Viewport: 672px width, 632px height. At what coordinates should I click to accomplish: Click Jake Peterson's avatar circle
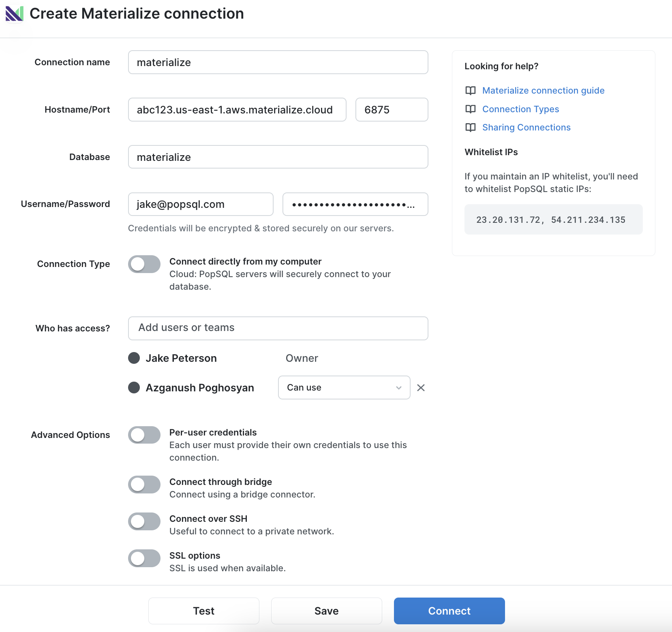134,358
